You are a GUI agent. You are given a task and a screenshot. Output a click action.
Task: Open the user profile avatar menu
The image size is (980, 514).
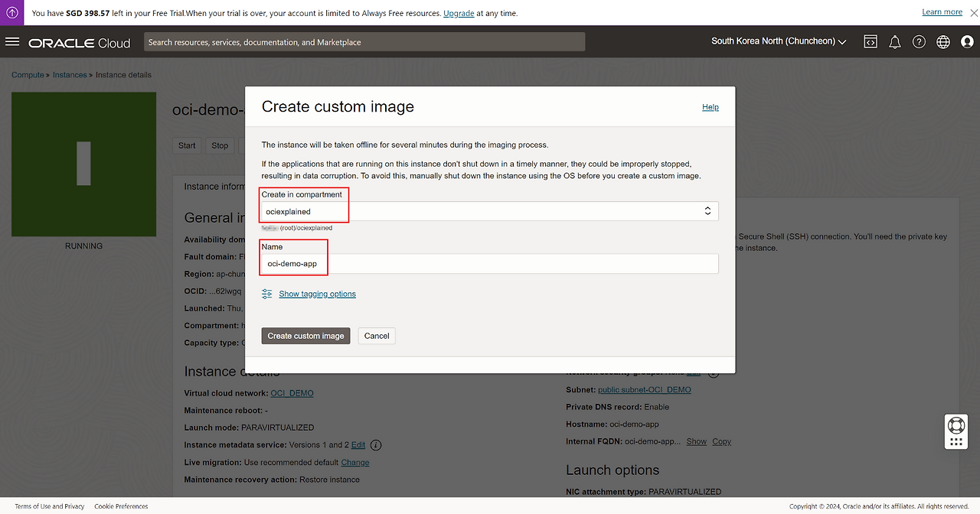click(967, 42)
